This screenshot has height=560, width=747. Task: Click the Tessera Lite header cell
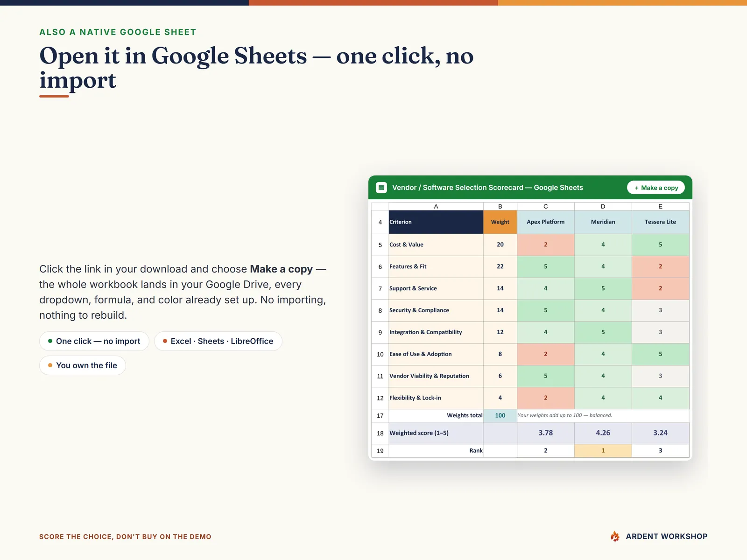click(x=660, y=222)
